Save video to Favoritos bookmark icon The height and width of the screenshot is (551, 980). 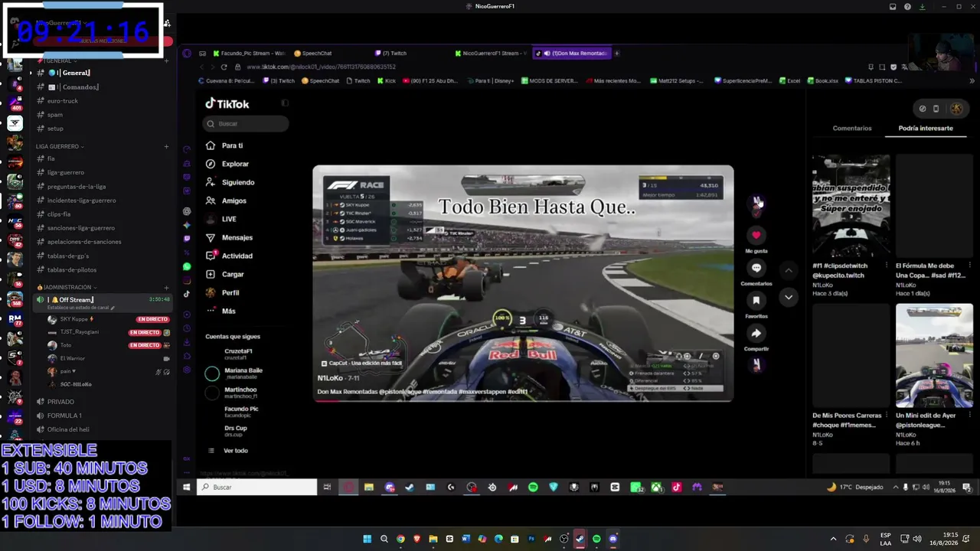pyautogui.click(x=756, y=301)
